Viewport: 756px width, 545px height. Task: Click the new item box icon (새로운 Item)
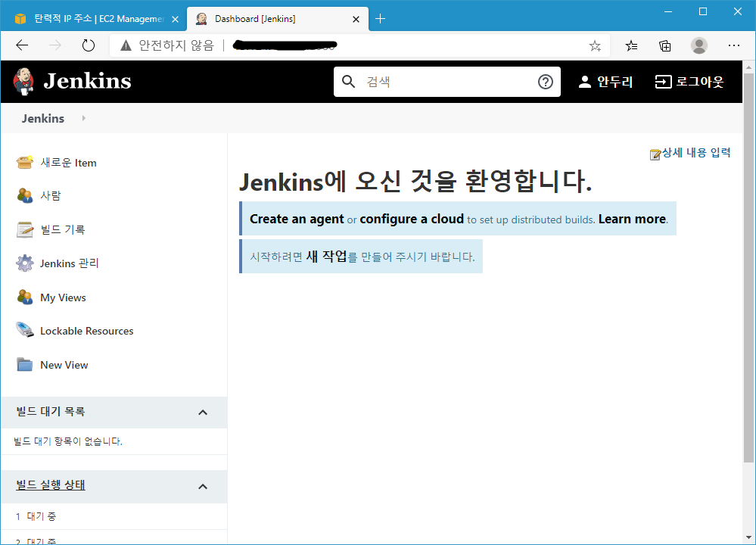pos(24,162)
